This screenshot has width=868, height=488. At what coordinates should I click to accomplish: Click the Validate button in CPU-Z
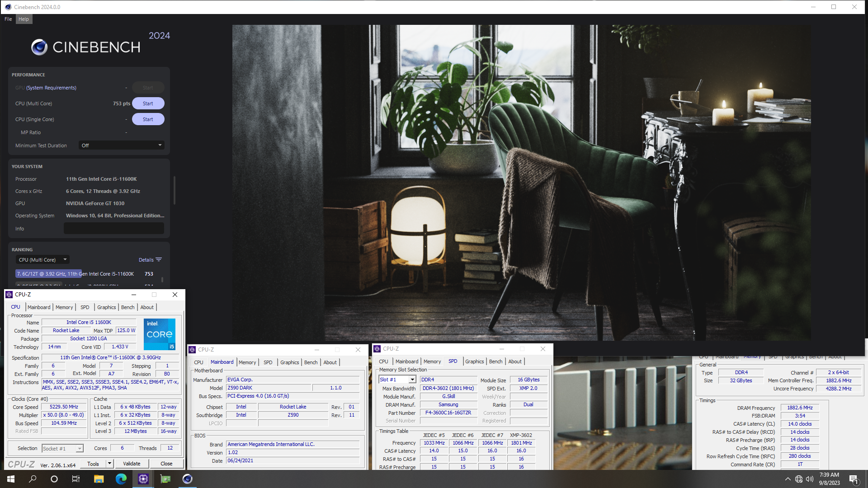tap(132, 464)
